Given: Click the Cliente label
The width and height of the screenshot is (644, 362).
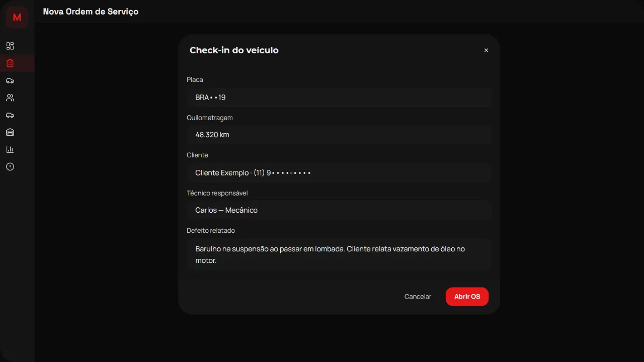Looking at the screenshot, I should [x=197, y=155].
